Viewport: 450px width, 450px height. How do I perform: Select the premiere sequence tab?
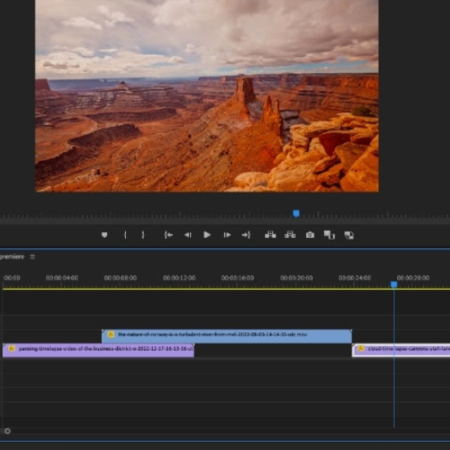click(x=12, y=257)
